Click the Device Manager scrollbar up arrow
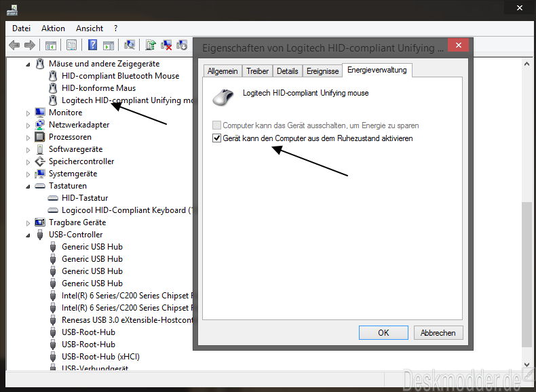This screenshot has height=392, width=536. (x=527, y=64)
